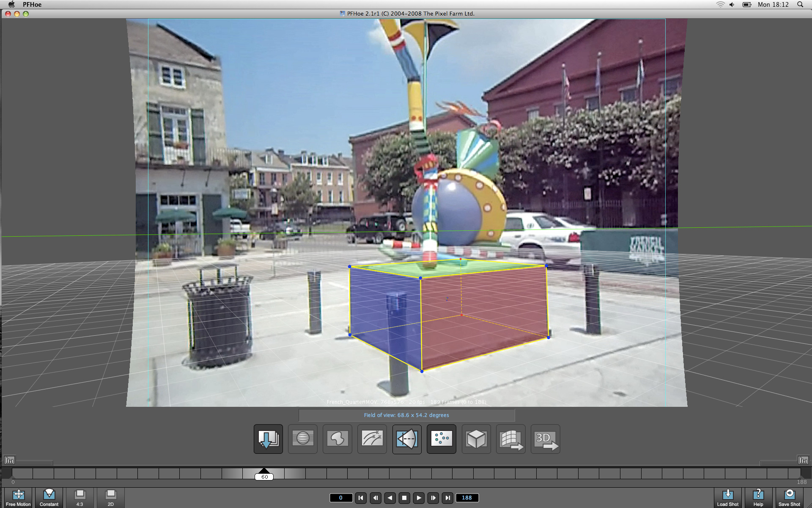Open the PFHoe application menu
The height and width of the screenshot is (508, 812).
32,5
